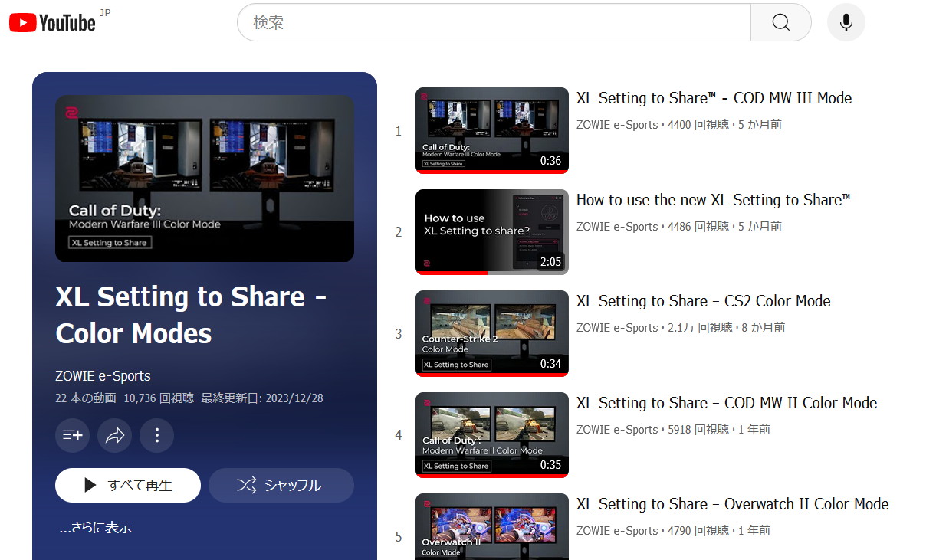Open ZOWIE e-Sports channel on COD MW III row

coord(617,125)
